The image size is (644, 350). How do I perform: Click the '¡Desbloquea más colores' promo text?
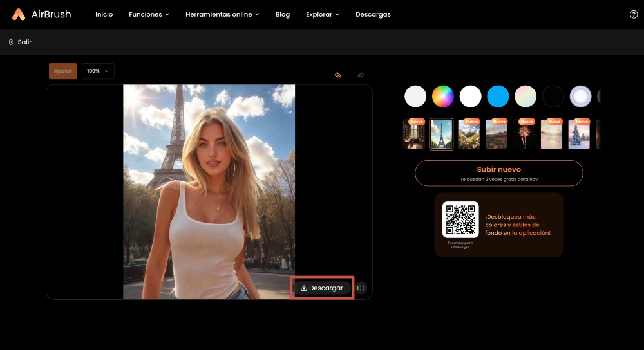[x=518, y=225]
